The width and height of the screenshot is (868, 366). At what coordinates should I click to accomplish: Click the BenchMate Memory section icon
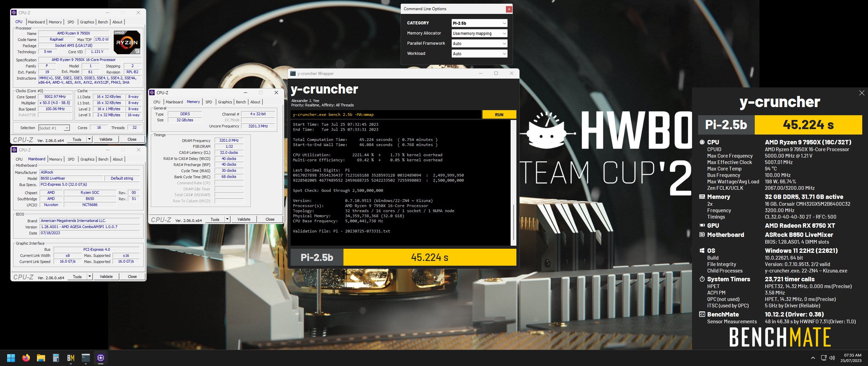[x=702, y=197]
